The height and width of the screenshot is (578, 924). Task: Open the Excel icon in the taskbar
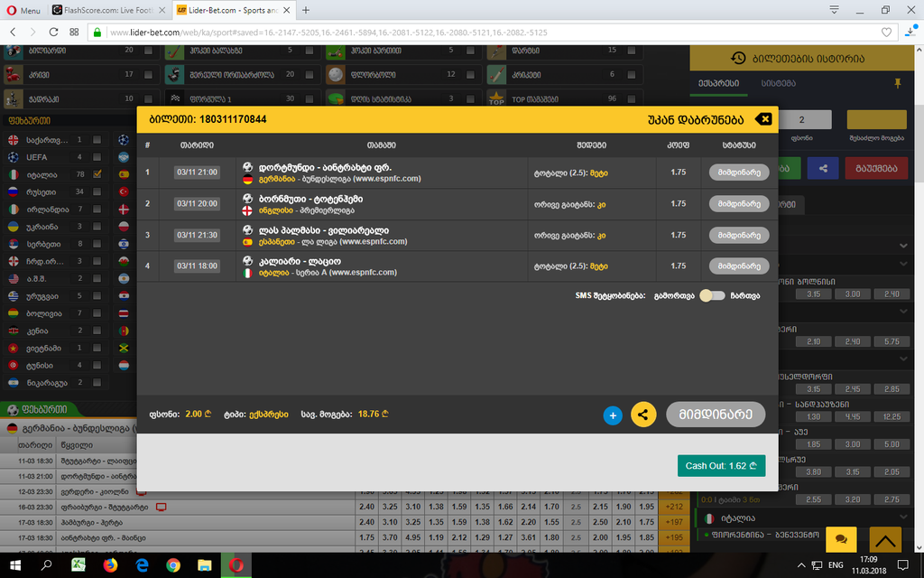(x=79, y=565)
